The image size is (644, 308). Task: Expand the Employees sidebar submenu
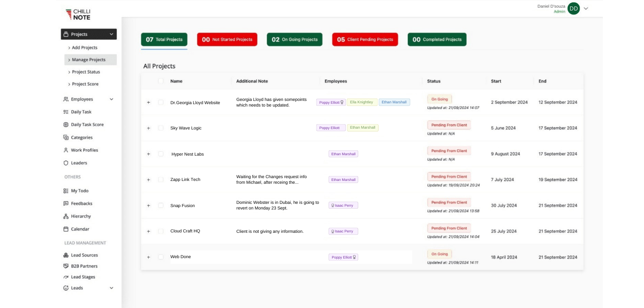(x=111, y=99)
